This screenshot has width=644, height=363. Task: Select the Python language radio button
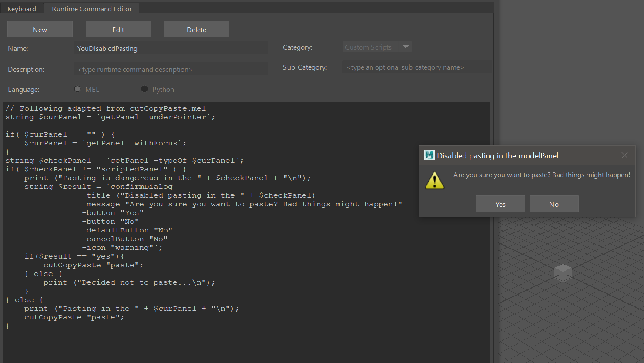[144, 89]
